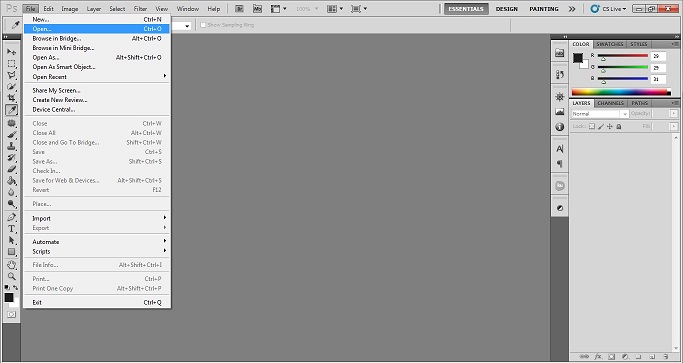Open the History panel icon in dock
The image size is (683, 363).
click(x=560, y=75)
